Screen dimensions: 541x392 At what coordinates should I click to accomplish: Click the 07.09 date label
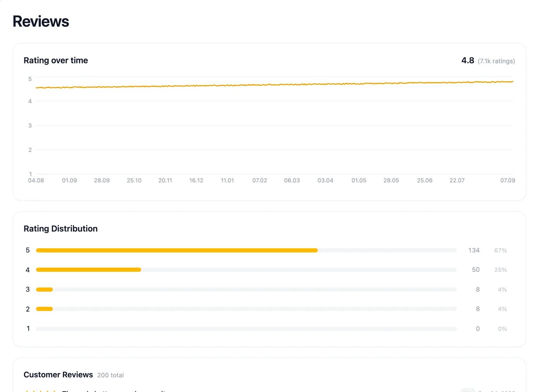(508, 181)
